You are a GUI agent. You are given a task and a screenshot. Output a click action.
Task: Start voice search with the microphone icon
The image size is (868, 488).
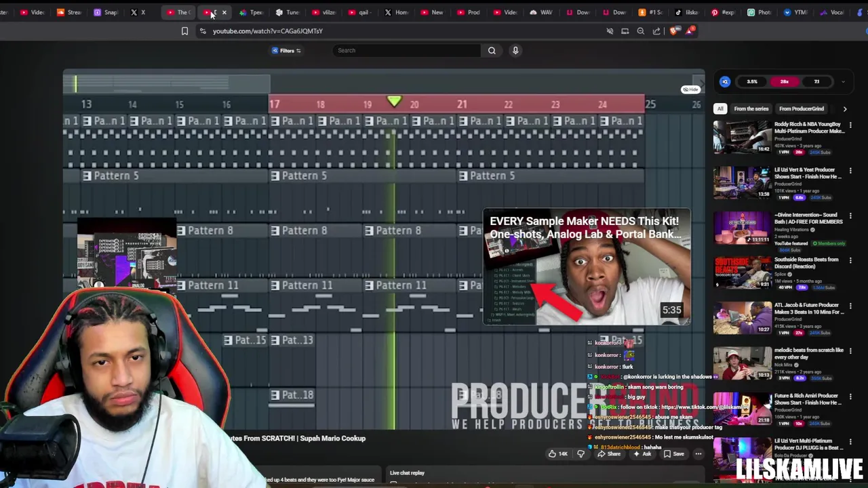(515, 50)
